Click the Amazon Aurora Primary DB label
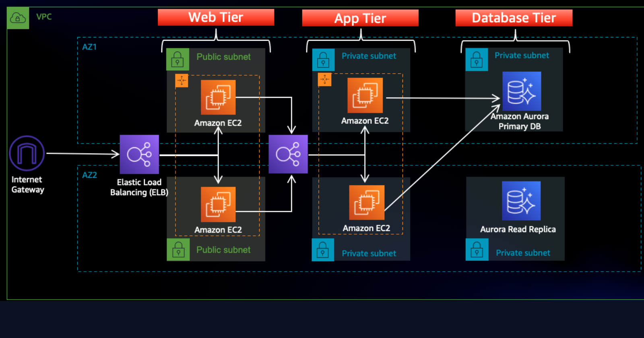 point(520,121)
